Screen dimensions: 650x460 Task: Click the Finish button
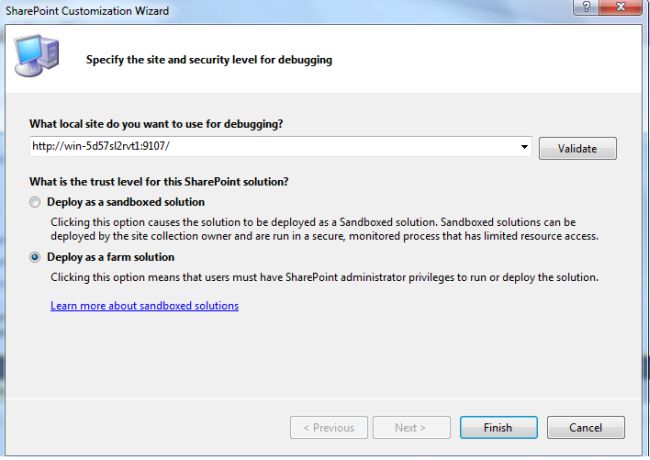click(498, 427)
